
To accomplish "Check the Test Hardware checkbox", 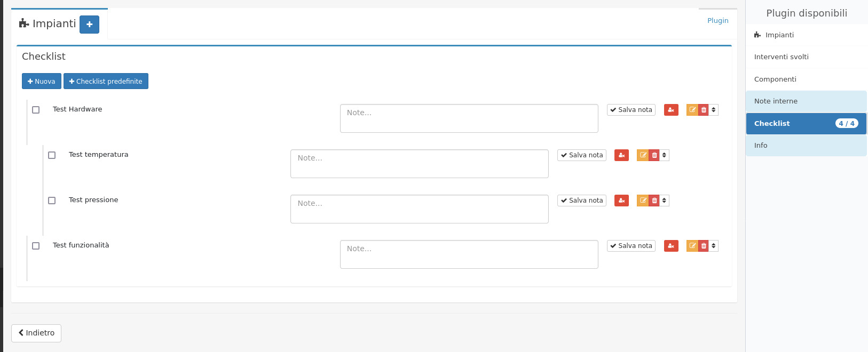I will (x=36, y=110).
